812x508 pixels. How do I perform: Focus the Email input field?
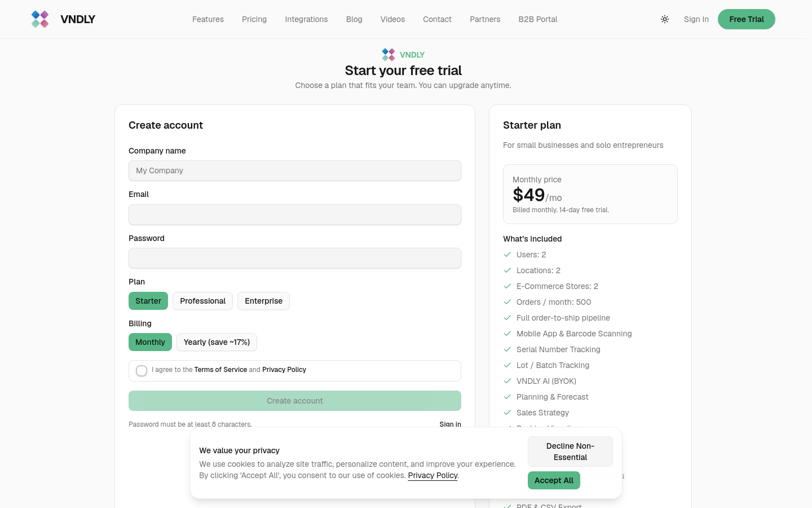tap(295, 214)
